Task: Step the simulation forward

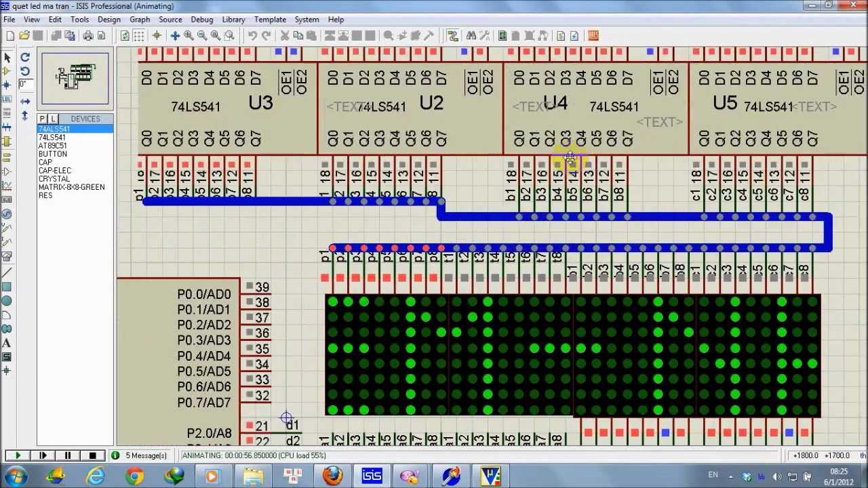Action: tap(43, 455)
